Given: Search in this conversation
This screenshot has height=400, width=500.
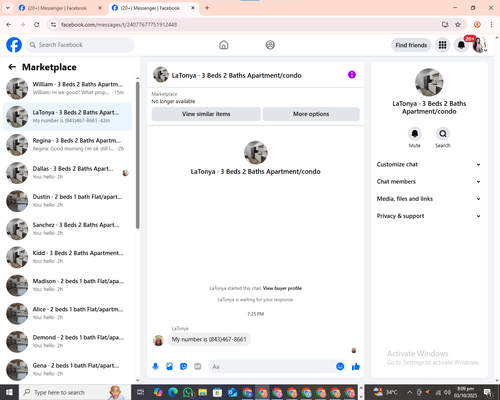Looking at the screenshot, I should pyautogui.click(x=443, y=134).
